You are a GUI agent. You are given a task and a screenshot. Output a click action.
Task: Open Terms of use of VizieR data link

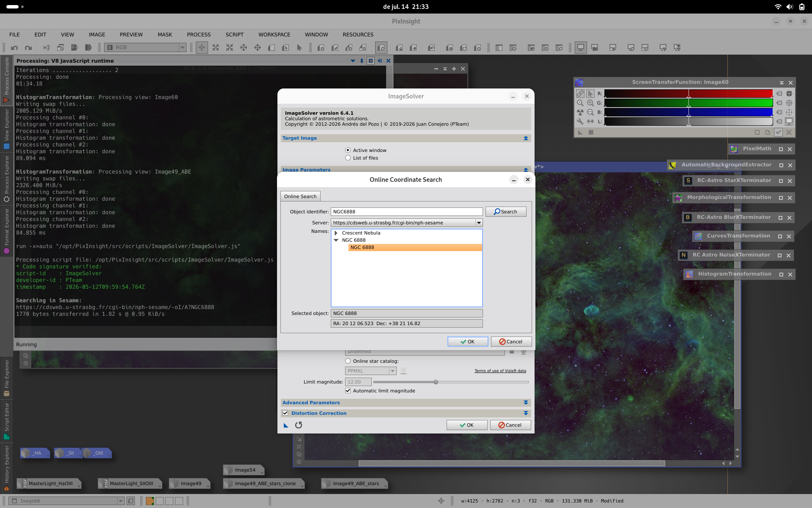point(500,371)
